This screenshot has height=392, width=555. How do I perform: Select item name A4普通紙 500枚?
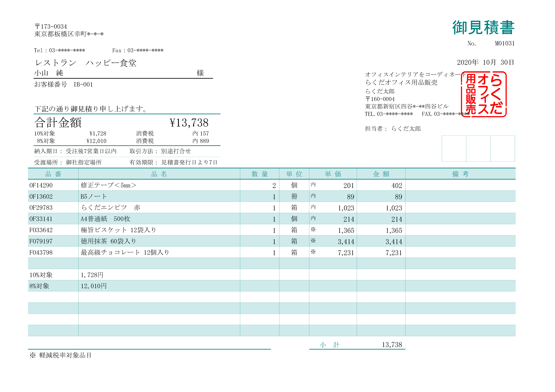(x=105, y=219)
